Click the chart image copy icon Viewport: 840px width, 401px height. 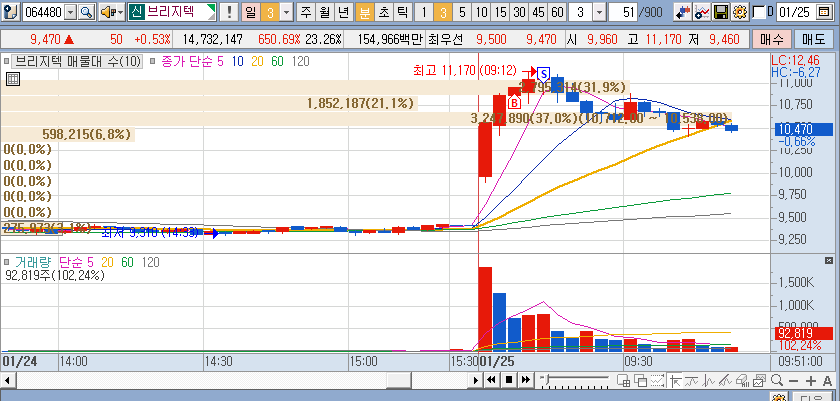coord(759,381)
